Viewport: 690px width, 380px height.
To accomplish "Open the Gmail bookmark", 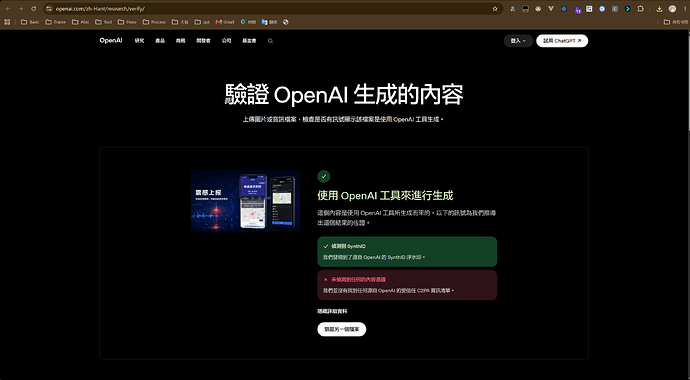I will (224, 22).
